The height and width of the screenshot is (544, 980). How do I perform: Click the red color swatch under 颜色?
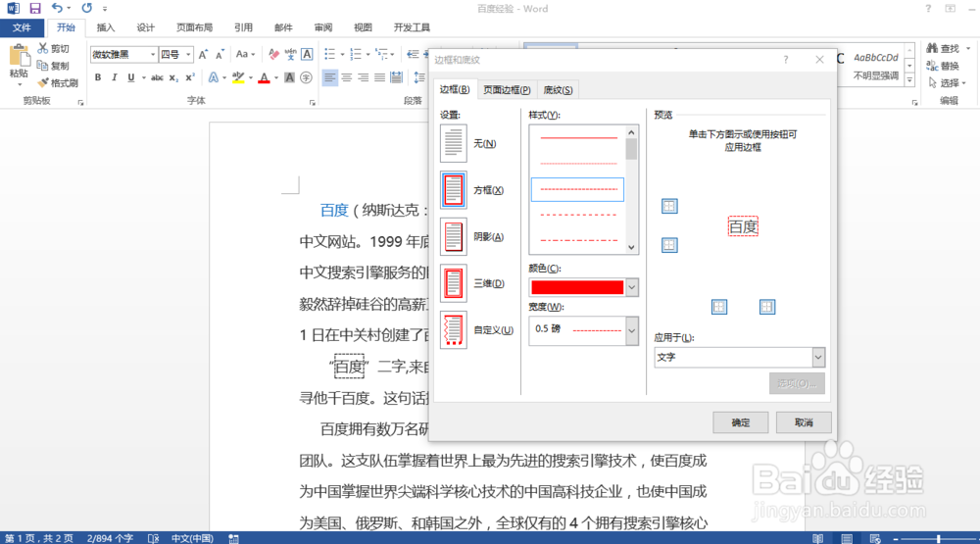tap(577, 287)
